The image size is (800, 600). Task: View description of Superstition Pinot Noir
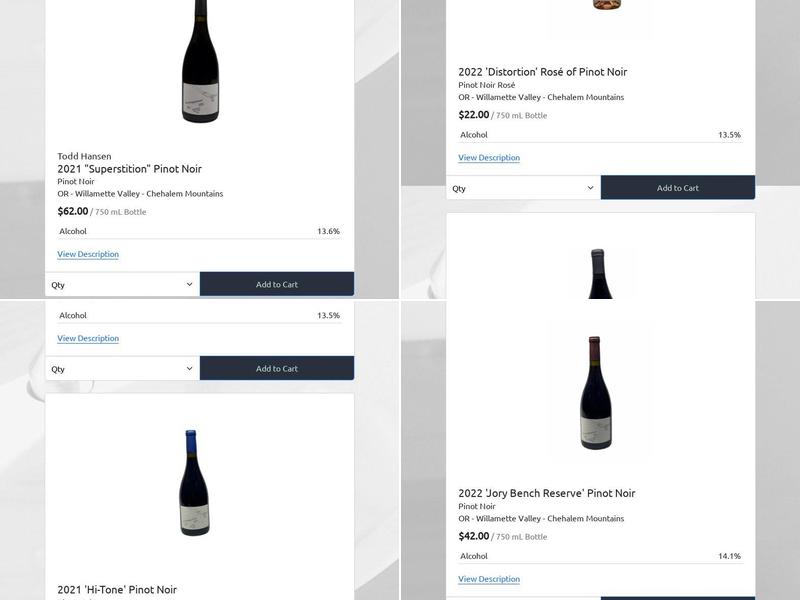[x=86, y=254]
